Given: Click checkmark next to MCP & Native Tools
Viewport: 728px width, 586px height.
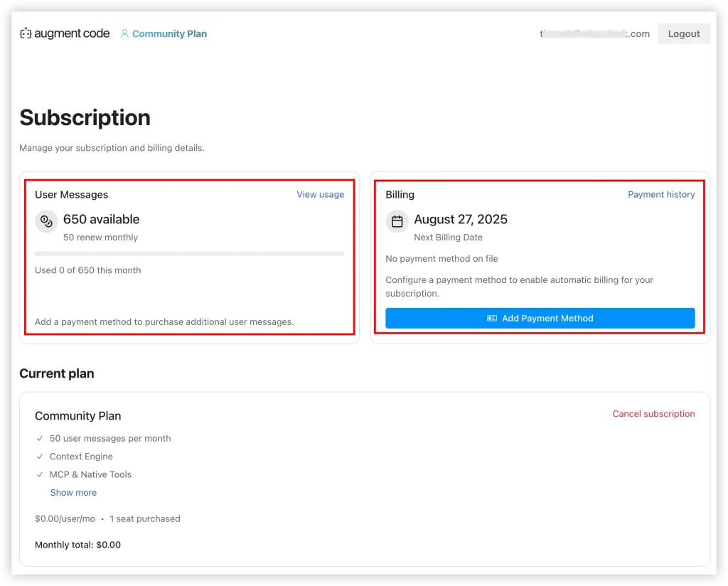Looking at the screenshot, I should pos(40,474).
